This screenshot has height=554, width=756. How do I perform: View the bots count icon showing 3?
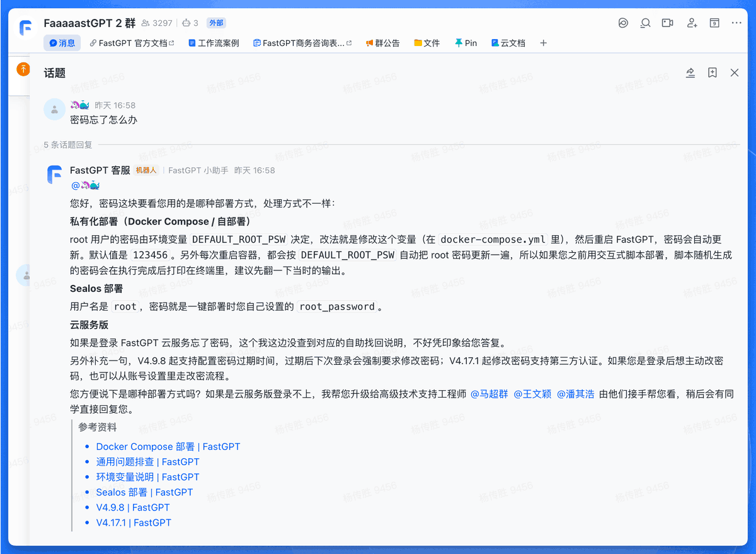[x=190, y=23]
